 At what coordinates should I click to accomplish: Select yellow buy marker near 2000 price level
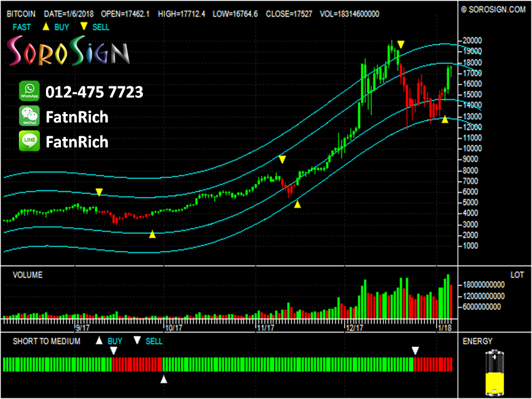tap(152, 234)
